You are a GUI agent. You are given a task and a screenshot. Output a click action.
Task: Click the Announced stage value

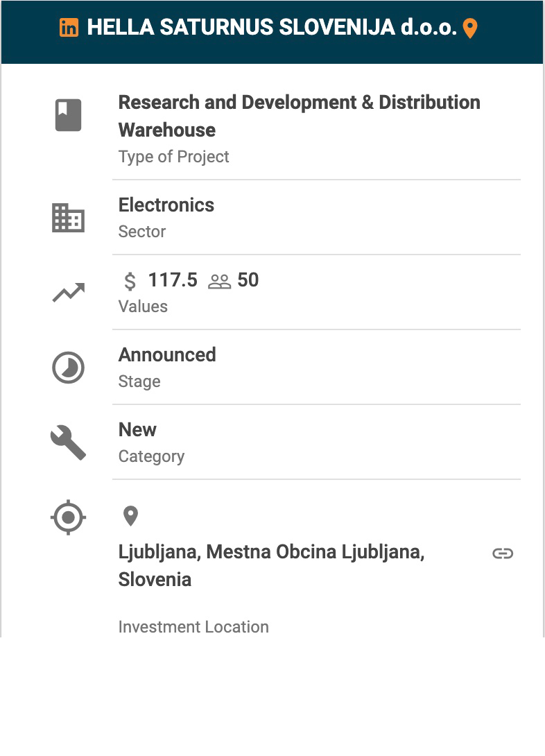167,354
